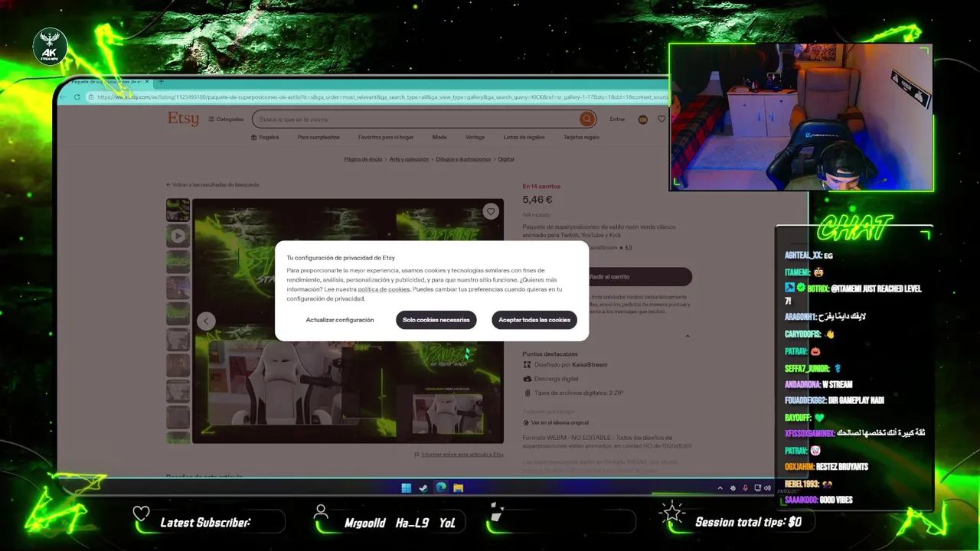This screenshot has height=551, width=980.
Task: Click the Arte y colección breadcrumb
Action: pyautogui.click(x=409, y=159)
